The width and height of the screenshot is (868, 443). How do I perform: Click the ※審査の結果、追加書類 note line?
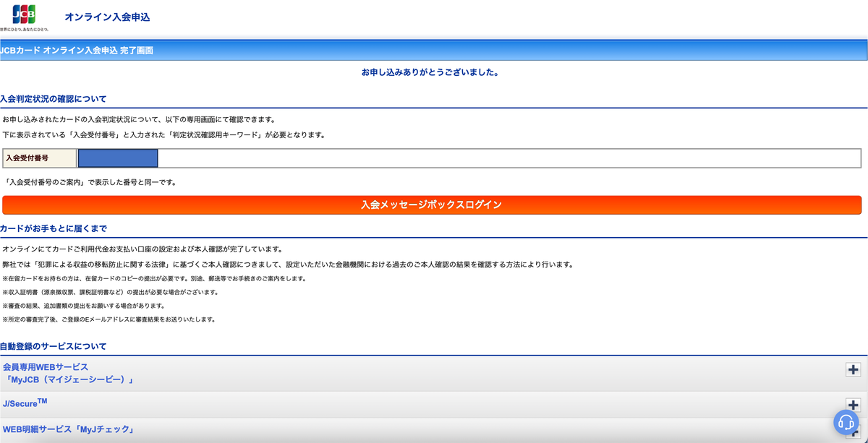coord(83,306)
